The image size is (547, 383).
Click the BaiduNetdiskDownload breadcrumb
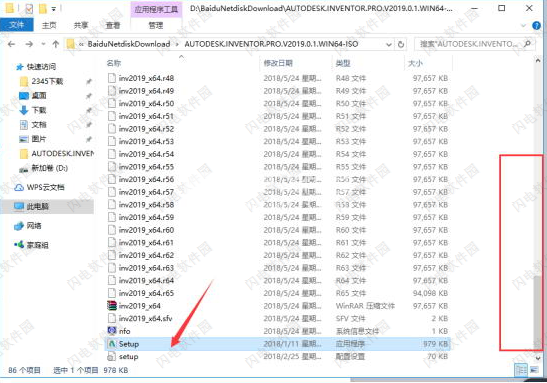tap(129, 44)
